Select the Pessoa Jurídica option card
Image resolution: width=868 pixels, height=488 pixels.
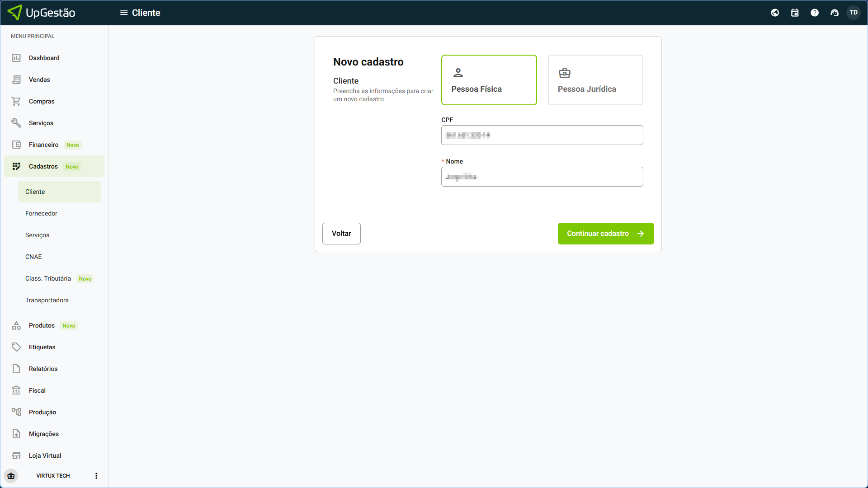tap(595, 80)
